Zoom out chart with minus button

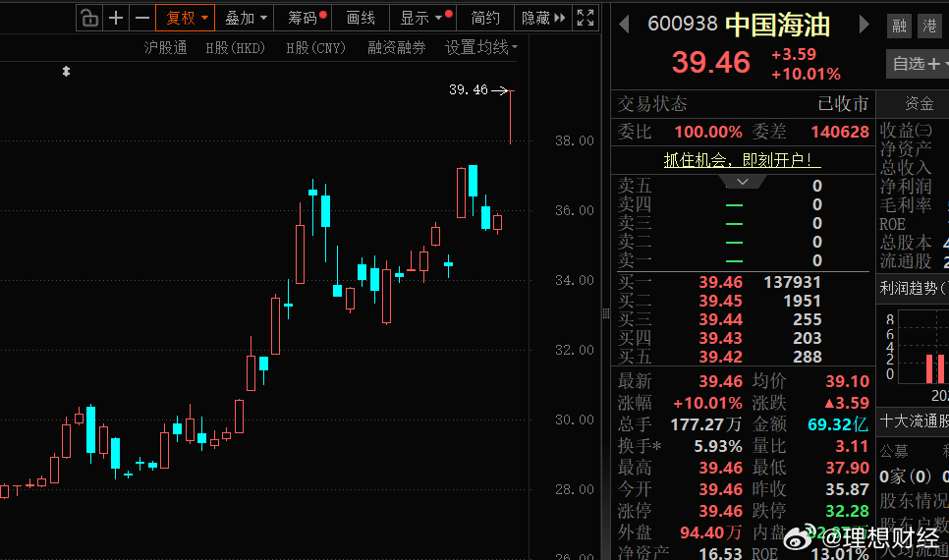pyautogui.click(x=142, y=18)
